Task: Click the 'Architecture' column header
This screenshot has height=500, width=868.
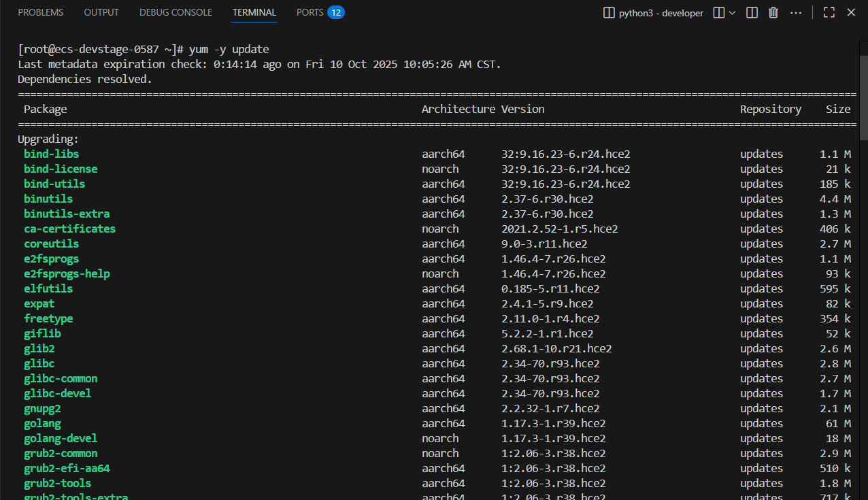Action: tap(458, 109)
